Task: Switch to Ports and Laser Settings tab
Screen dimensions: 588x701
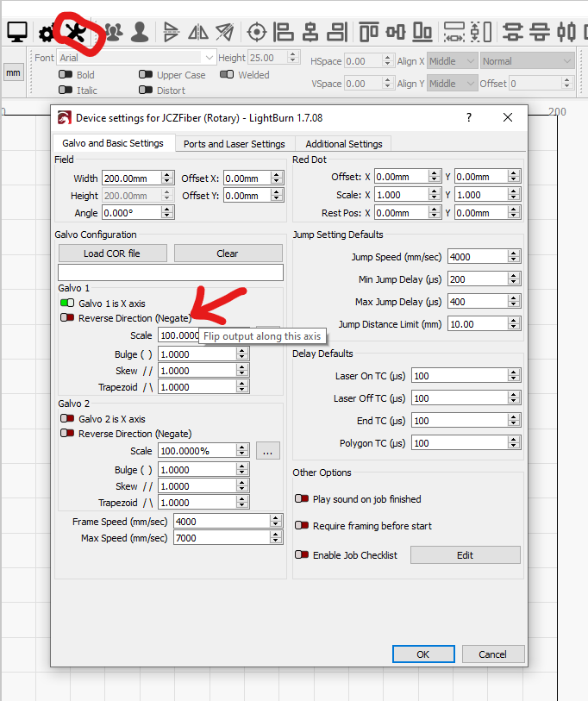Action: click(x=234, y=144)
